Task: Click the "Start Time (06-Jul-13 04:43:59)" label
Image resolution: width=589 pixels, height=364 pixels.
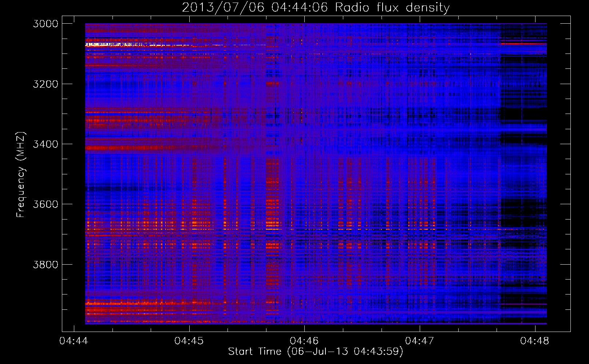Action: 316,352
